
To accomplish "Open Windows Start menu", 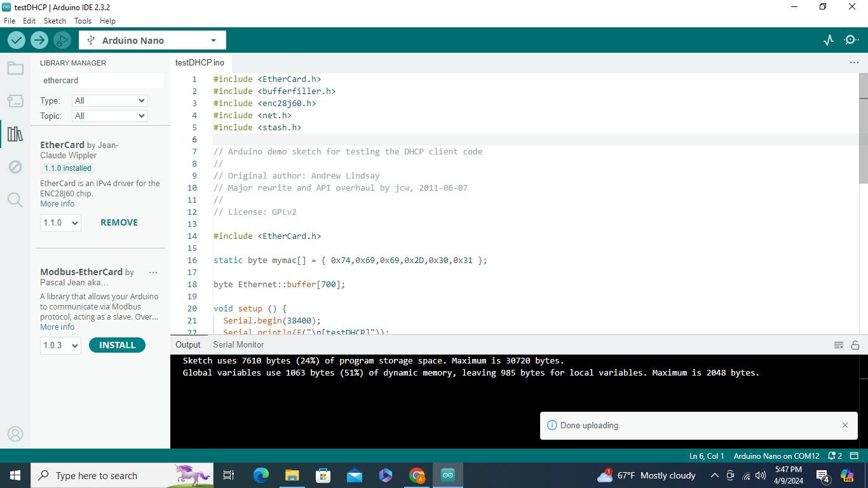I will (x=15, y=475).
